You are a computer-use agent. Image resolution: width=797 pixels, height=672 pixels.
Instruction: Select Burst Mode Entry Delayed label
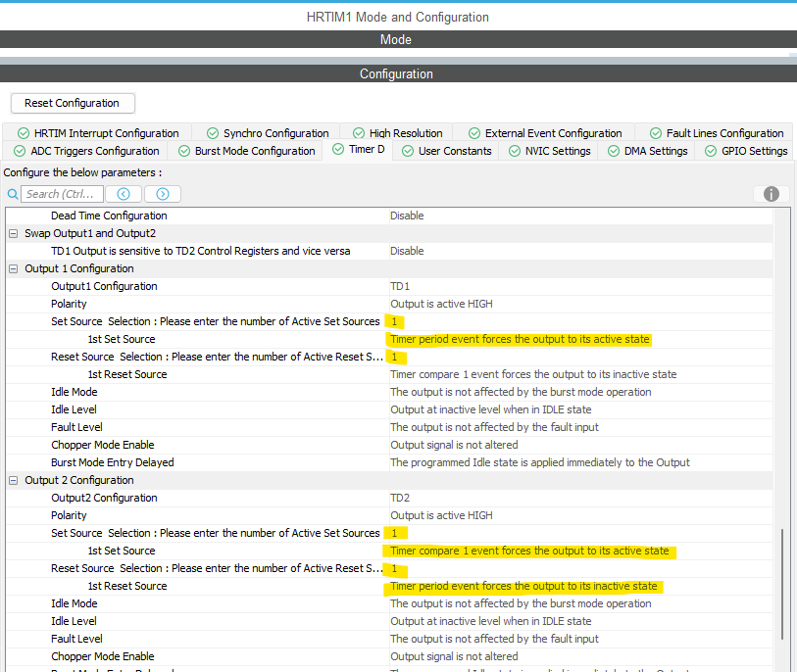pyautogui.click(x=113, y=462)
